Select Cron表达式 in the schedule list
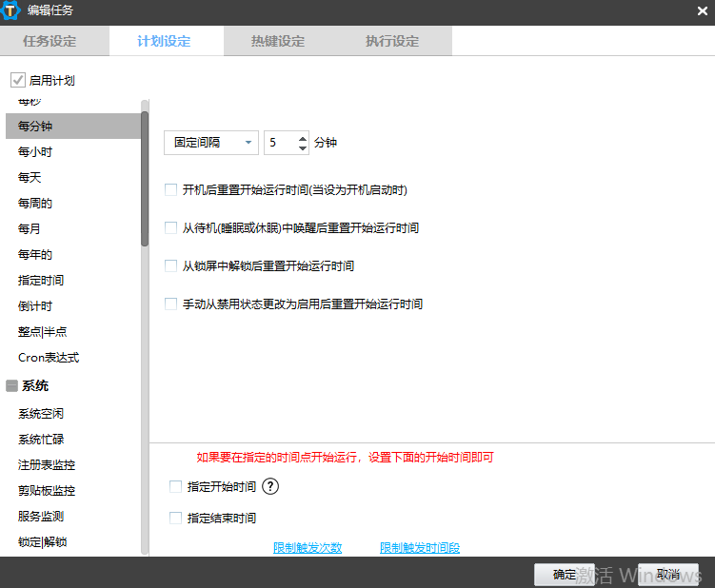The height and width of the screenshot is (588, 715). coord(49,358)
